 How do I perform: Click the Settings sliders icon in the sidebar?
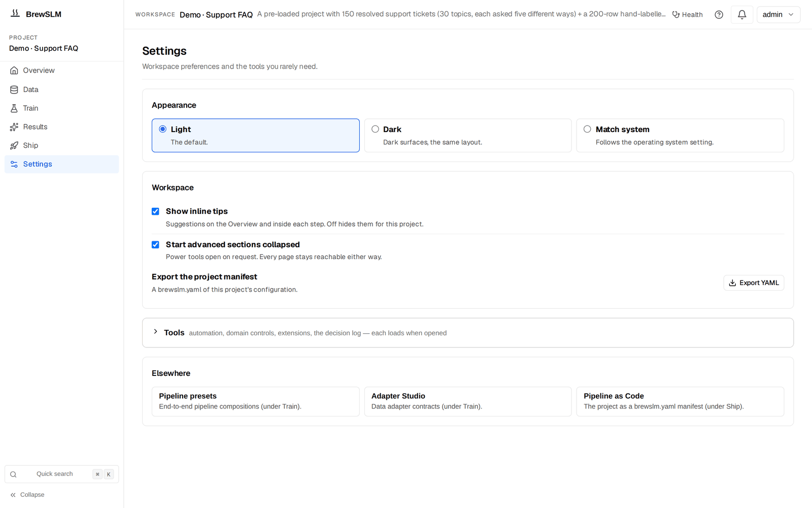(14, 164)
